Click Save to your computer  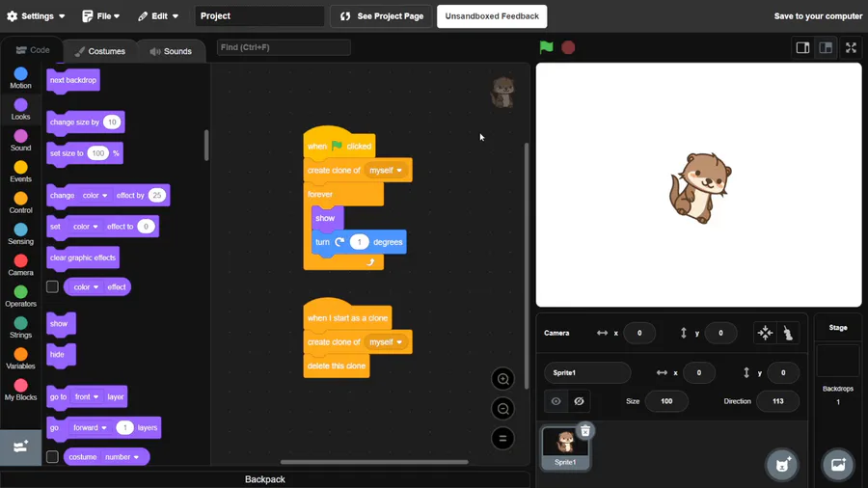tap(818, 16)
